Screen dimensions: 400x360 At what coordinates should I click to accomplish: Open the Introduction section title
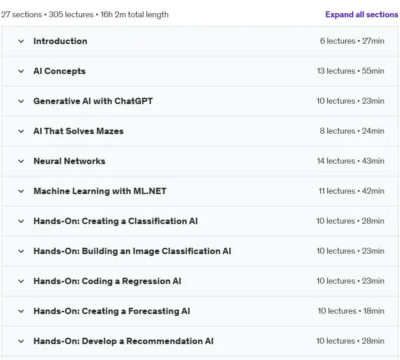pyautogui.click(x=60, y=41)
